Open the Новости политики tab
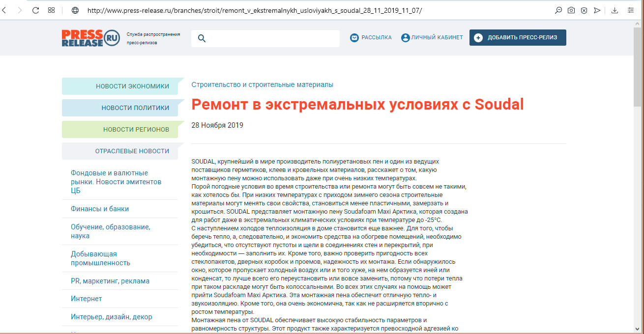This screenshot has width=644, height=334. tap(120, 108)
